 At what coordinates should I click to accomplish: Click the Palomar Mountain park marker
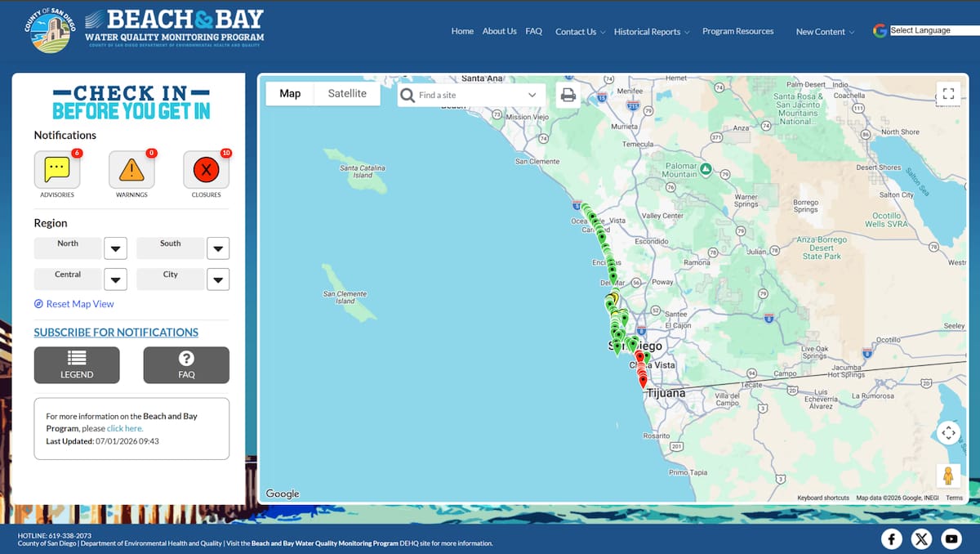pyautogui.click(x=705, y=169)
